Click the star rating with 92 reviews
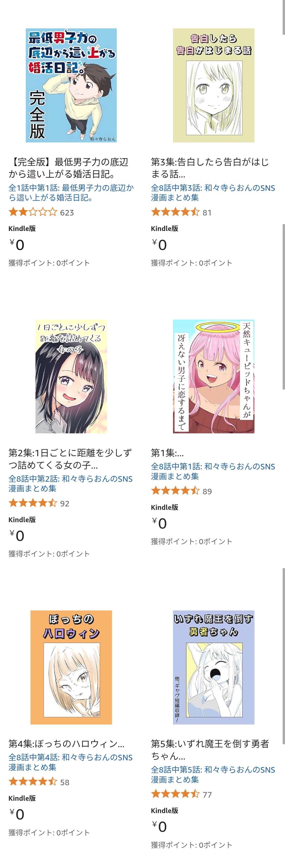Image resolution: width=285 pixels, height=868 pixels. [39, 504]
